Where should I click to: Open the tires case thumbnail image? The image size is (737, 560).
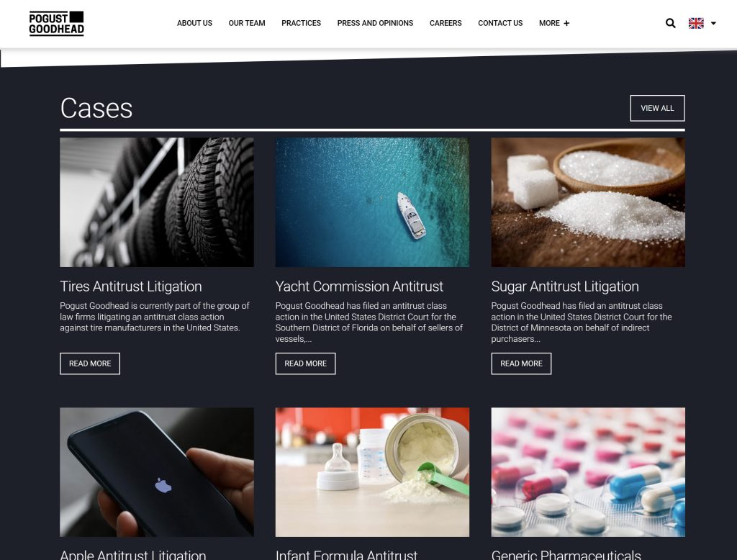tap(156, 202)
